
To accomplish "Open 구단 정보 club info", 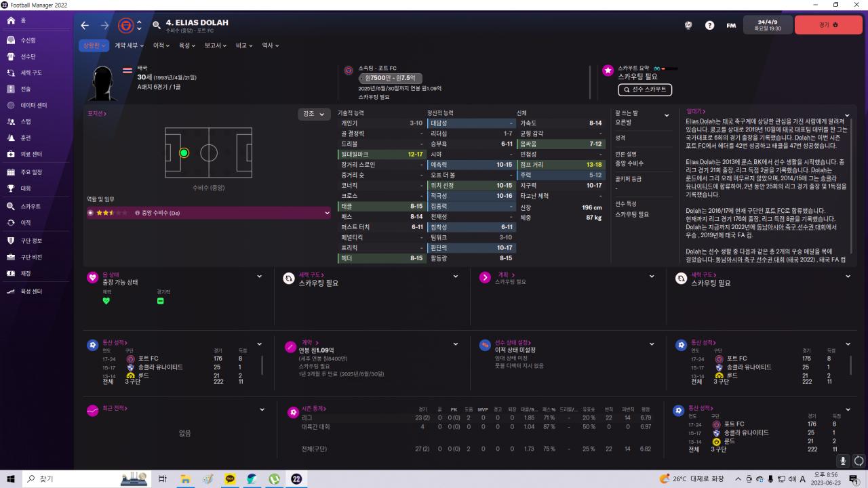I will [x=37, y=241].
